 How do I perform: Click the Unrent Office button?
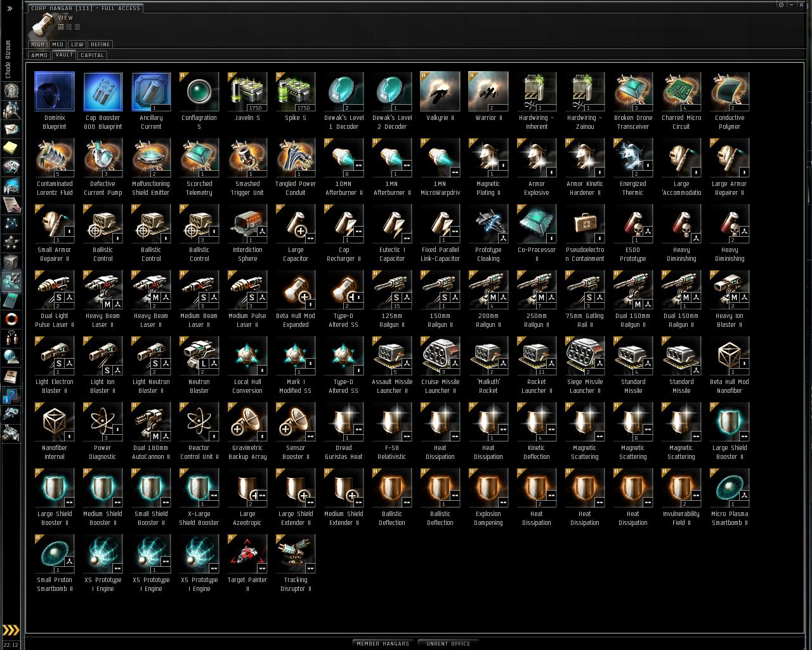click(x=449, y=644)
